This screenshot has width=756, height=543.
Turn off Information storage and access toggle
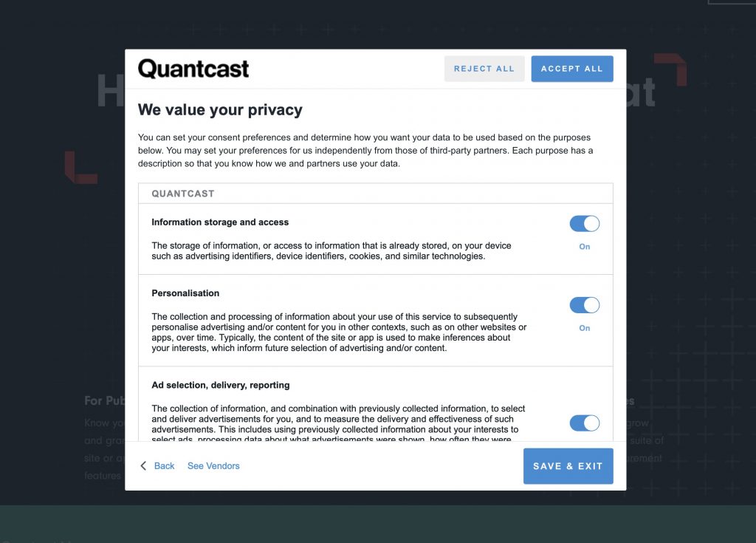tap(584, 224)
